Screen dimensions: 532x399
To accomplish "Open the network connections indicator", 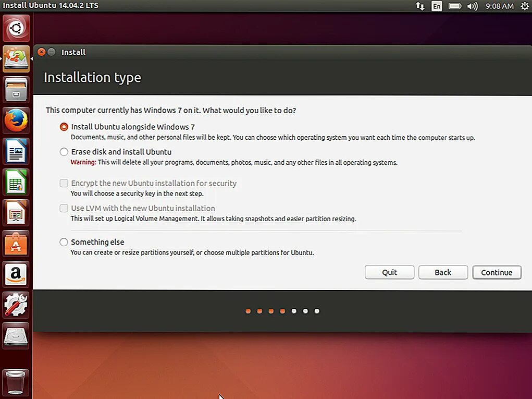I will (419, 6).
